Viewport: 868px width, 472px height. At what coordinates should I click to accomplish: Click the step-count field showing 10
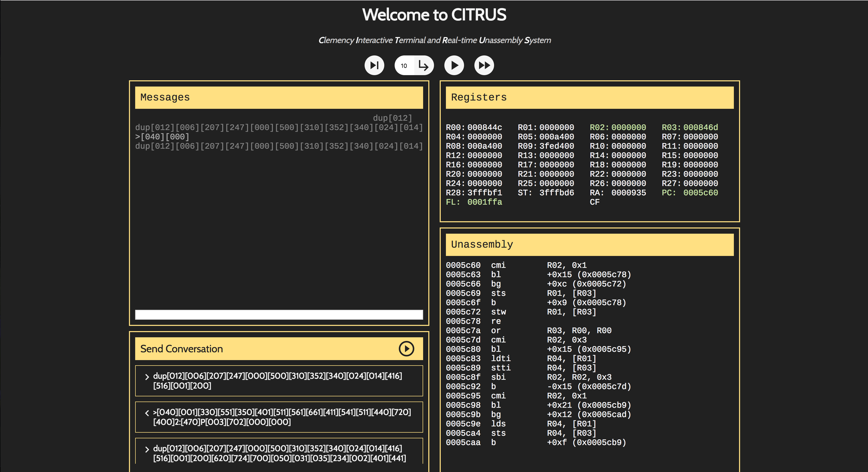[x=404, y=65]
